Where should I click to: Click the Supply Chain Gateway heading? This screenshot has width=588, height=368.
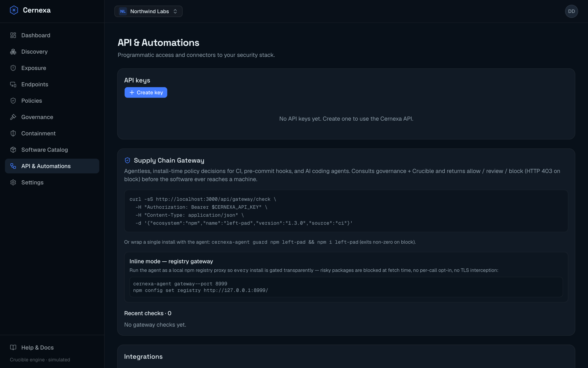coord(169,160)
